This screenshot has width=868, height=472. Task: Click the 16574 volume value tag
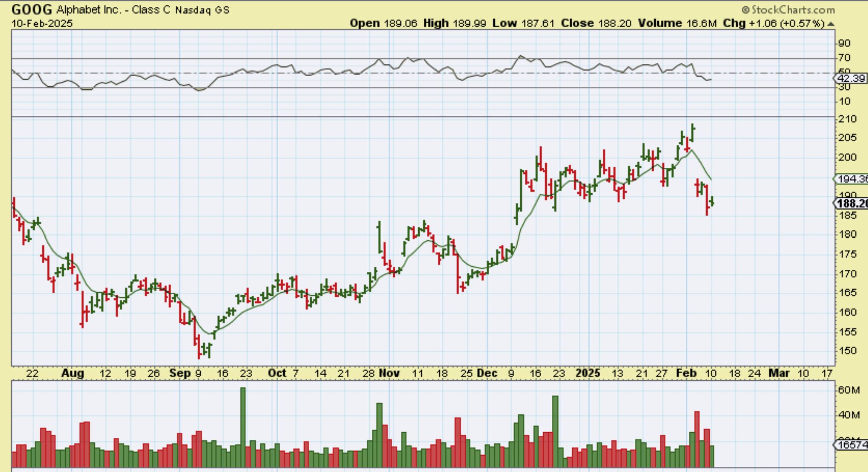(851, 444)
